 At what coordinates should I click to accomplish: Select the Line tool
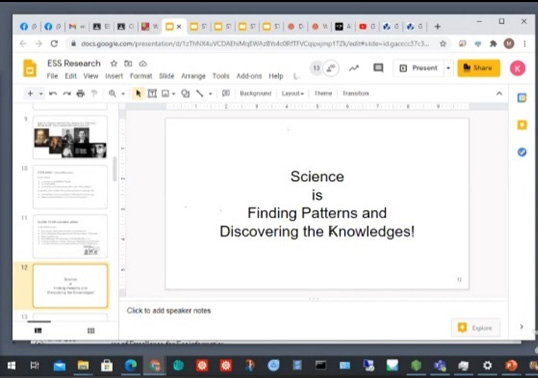200,93
